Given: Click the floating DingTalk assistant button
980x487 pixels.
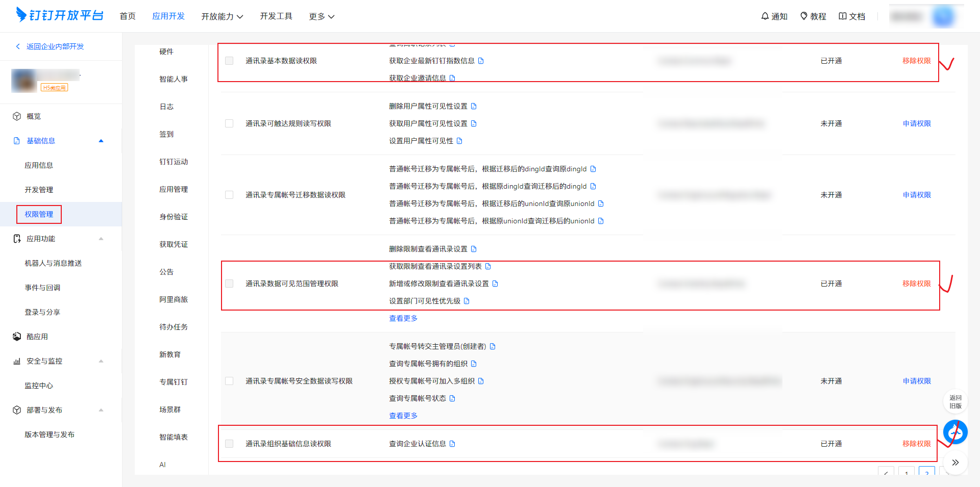Looking at the screenshot, I should pos(955,432).
